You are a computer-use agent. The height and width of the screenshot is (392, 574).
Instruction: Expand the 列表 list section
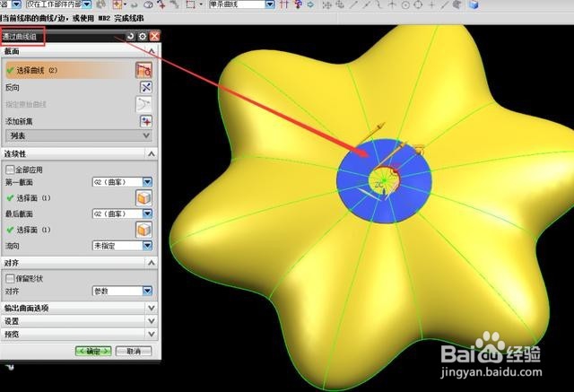(146, 135)
